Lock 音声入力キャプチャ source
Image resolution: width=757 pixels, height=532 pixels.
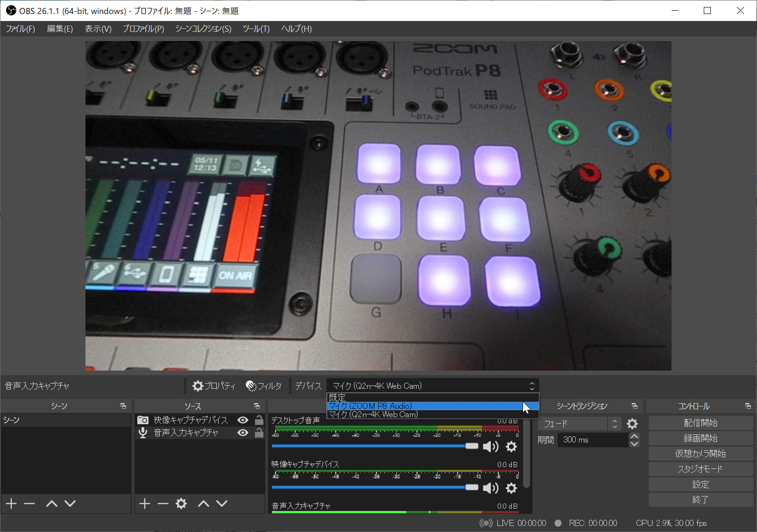coord(259,433)
